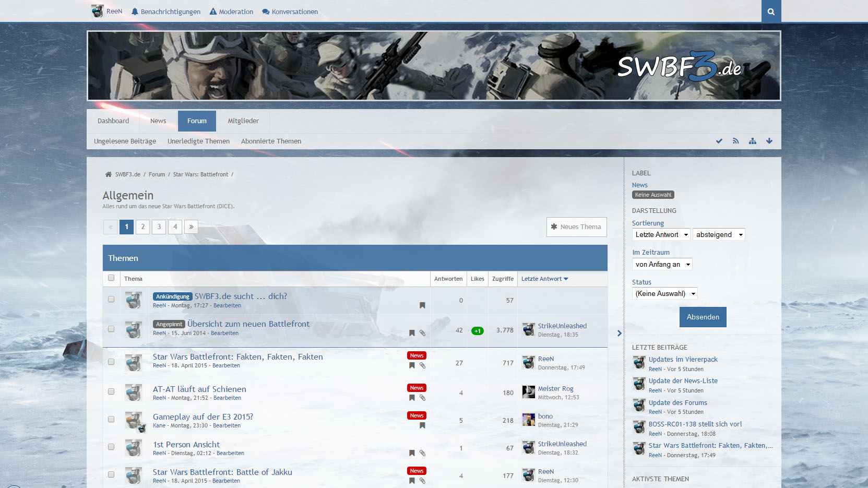
Task: Open the Dashboard tab
Action: pos(113,121)
